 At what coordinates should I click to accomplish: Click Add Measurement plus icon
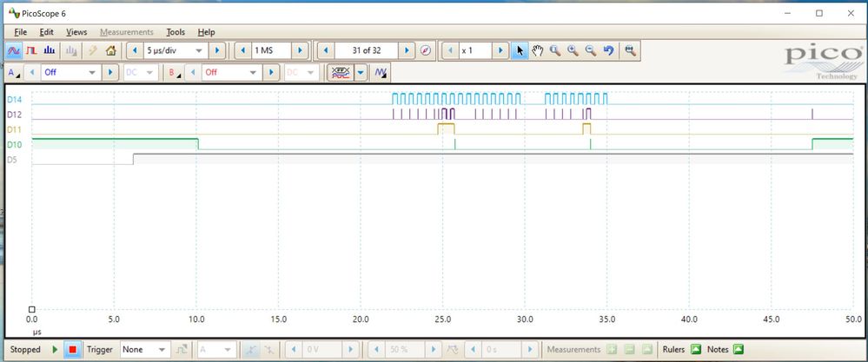point(612,349)
